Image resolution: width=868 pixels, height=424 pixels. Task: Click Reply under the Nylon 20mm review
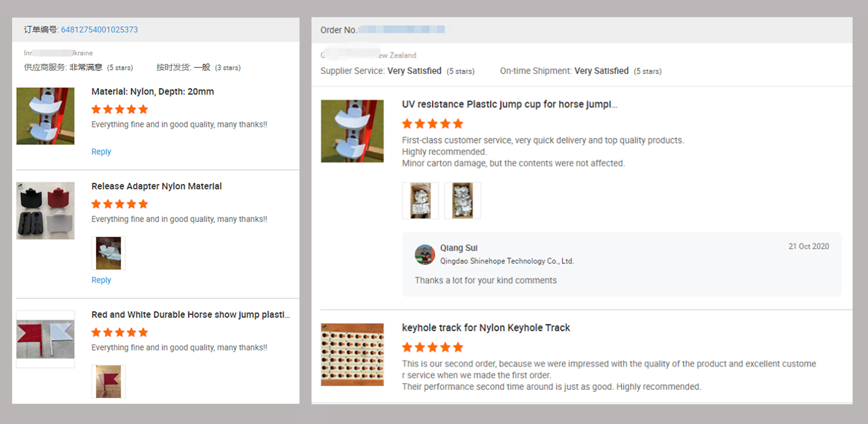[x=101, y=152]
